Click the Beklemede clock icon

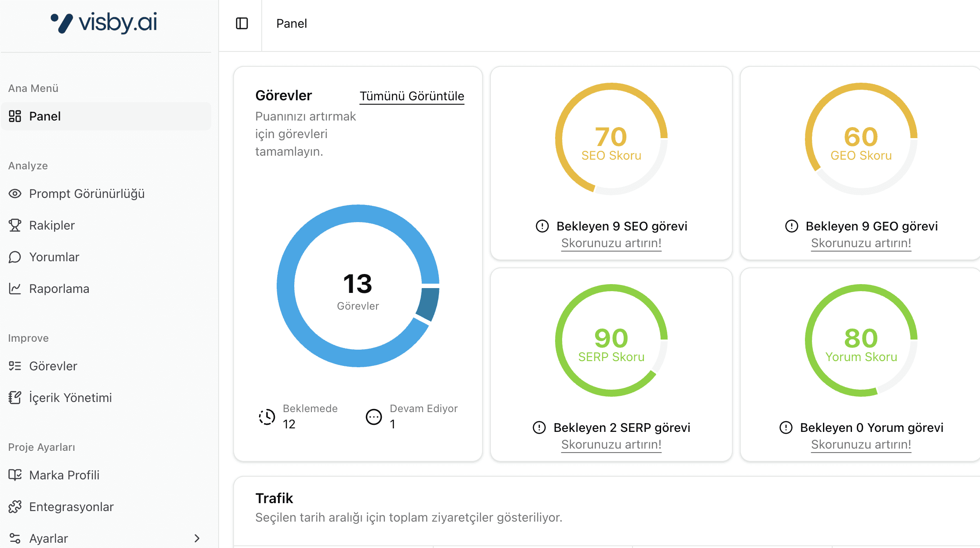(267, 416)
